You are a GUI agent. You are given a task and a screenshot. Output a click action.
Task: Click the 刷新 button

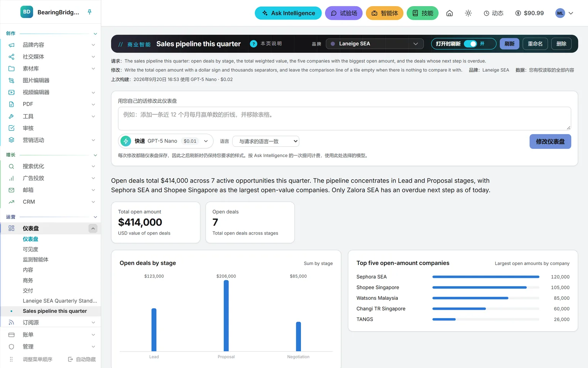tap(510, 44)
